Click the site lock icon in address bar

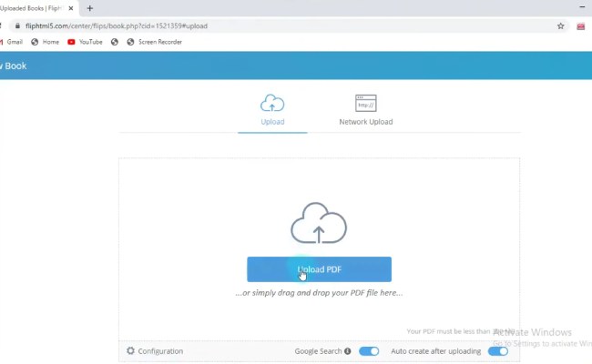click(x=17, y=25)
